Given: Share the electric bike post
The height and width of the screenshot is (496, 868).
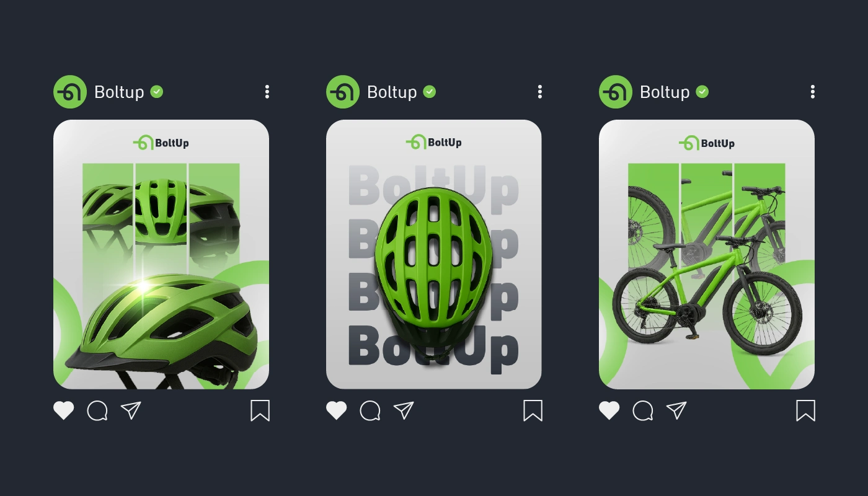Looking at the screenshot, I should click(x=676, y=410).
